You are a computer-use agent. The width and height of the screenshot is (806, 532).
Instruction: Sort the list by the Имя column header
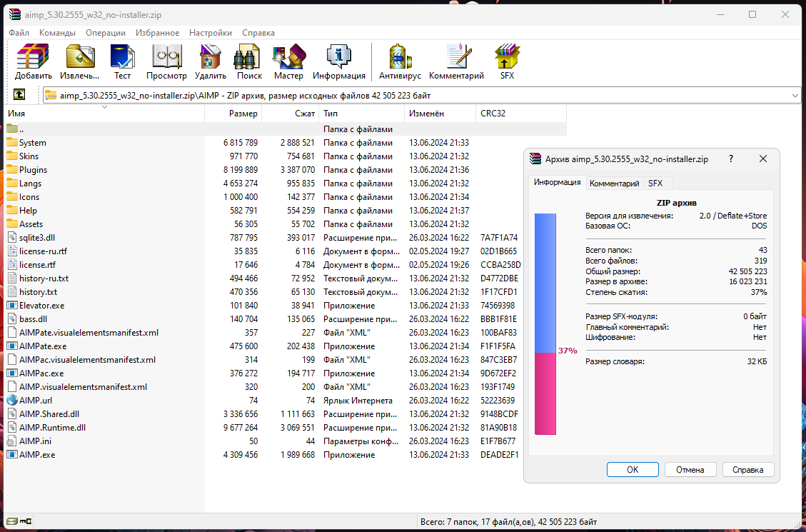point(105,114)
